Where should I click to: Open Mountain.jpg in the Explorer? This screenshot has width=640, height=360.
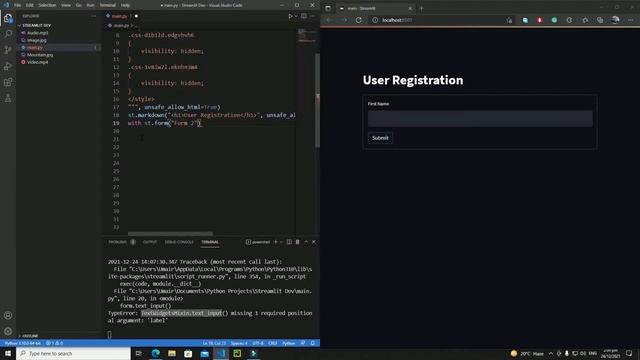tap(40, 55)
